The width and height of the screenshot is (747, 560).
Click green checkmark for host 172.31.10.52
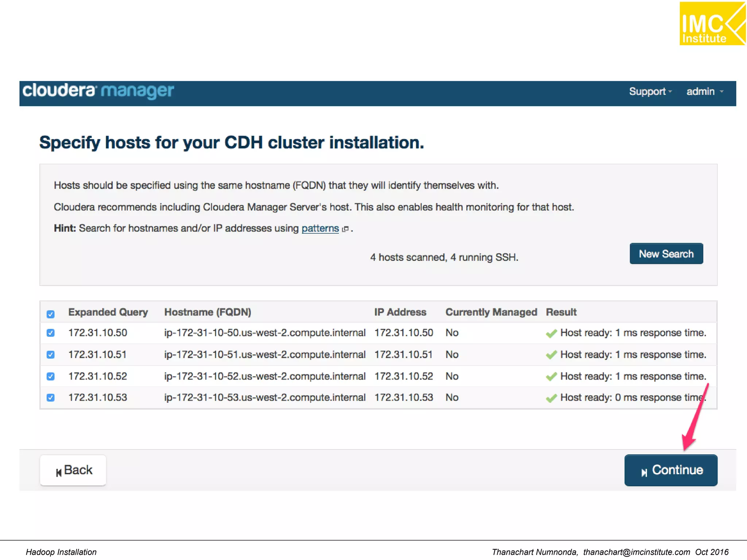tap(551, 376)
